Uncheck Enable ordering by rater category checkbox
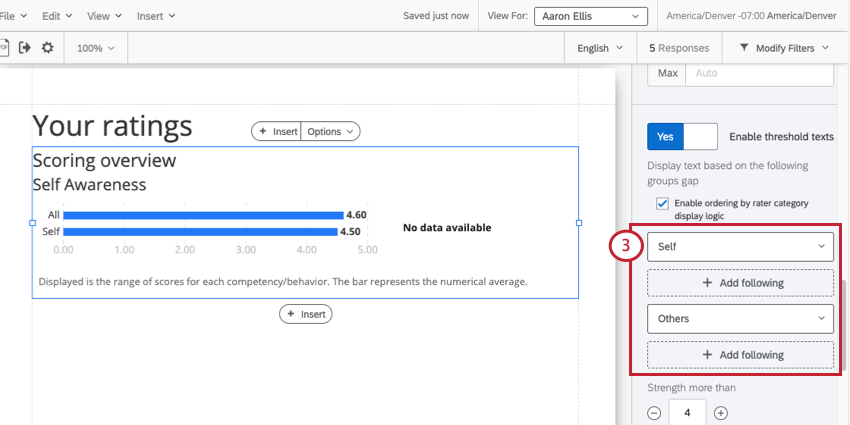 [x=662, y=204]
